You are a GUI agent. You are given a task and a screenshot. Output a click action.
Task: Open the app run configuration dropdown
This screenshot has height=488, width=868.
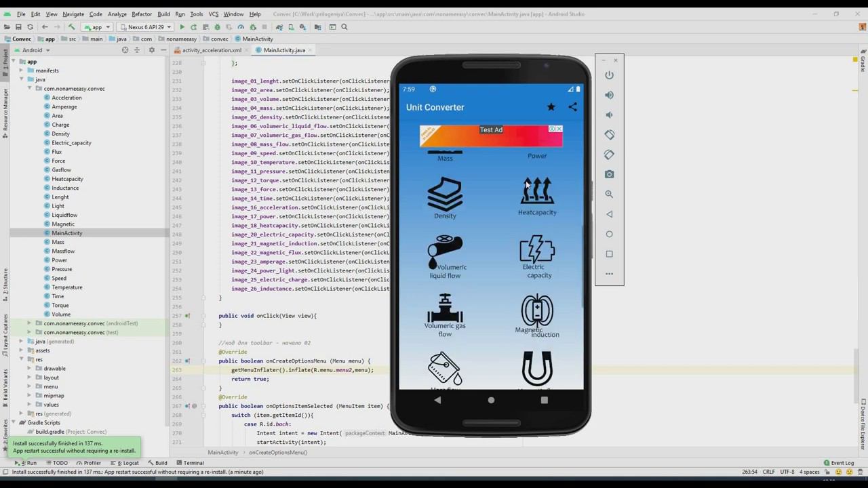pos(97,27)
